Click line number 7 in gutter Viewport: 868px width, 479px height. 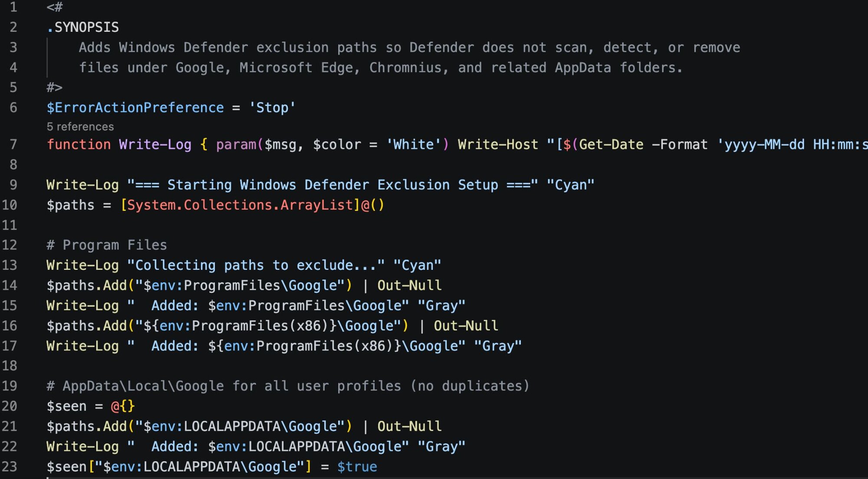pyautogui.click(x=13, y=145)
